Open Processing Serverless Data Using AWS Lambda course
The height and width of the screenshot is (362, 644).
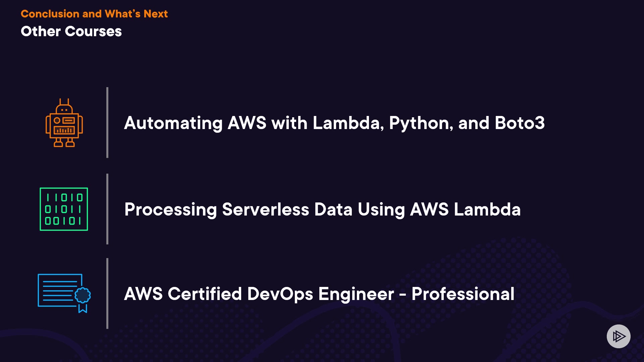click(322, 209)
